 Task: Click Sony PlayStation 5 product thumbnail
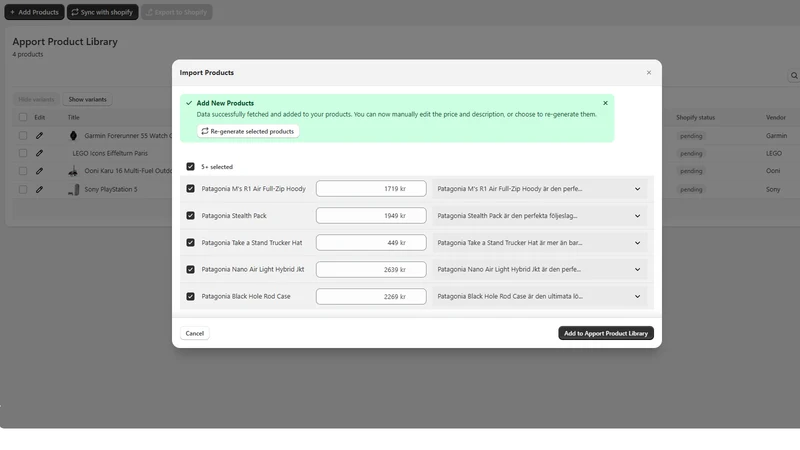[74, 190]
